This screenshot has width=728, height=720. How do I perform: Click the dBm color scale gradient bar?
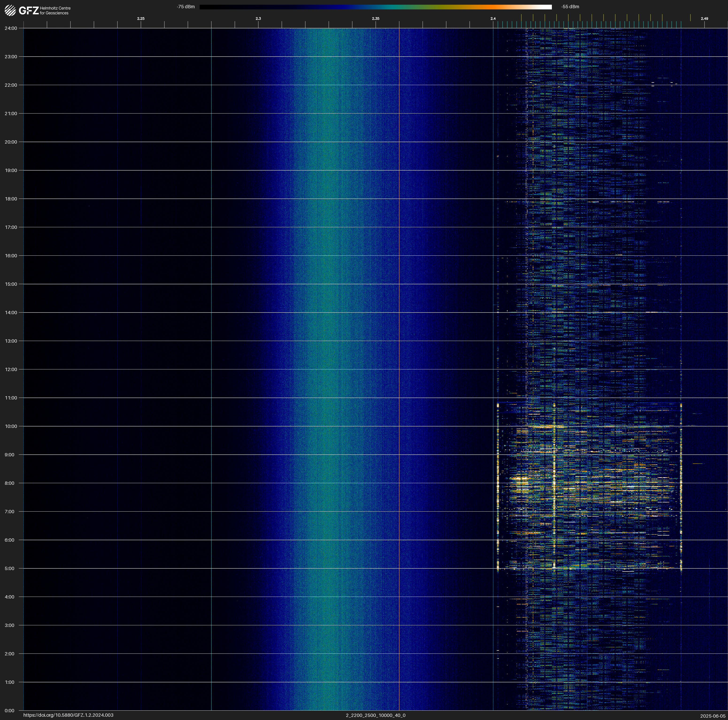pyautogui.click(x=375, y=7)
